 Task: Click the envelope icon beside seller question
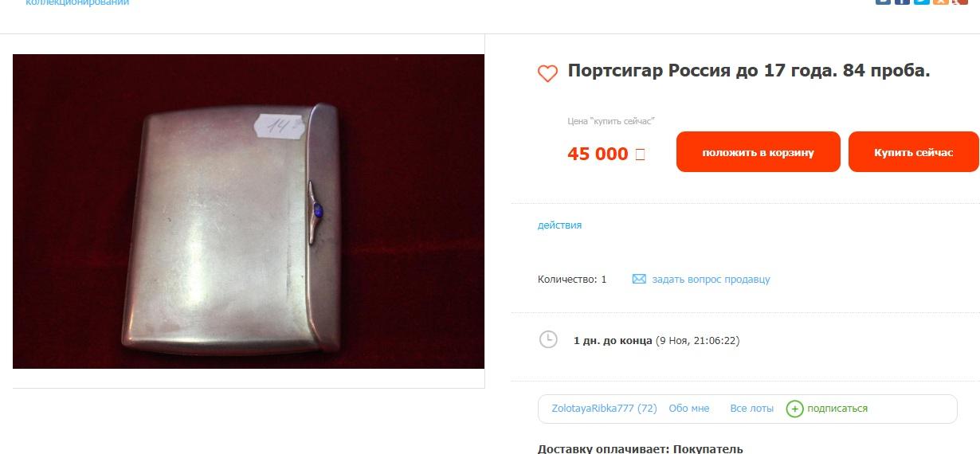coord(639,280)
